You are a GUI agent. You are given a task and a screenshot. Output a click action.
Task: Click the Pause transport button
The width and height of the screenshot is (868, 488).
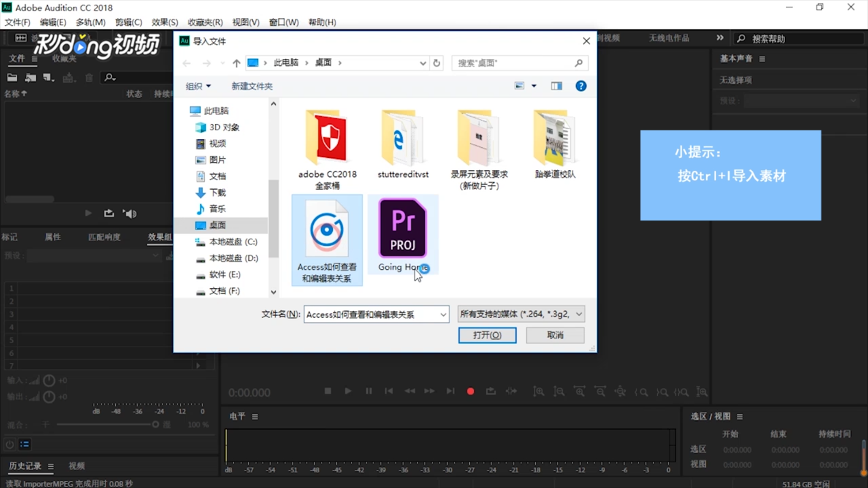[368, 391]
